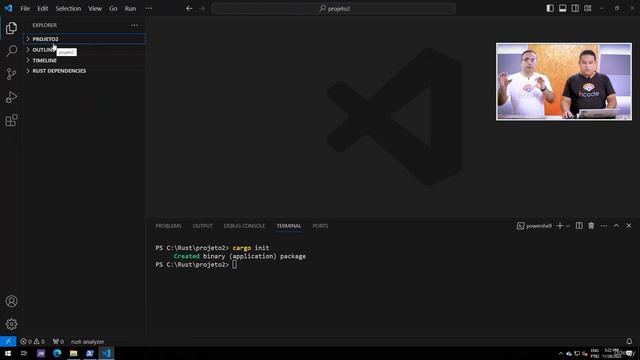640x360 pixels.
Task: Open the Run and Debug view
Action: tap(11, 97)
